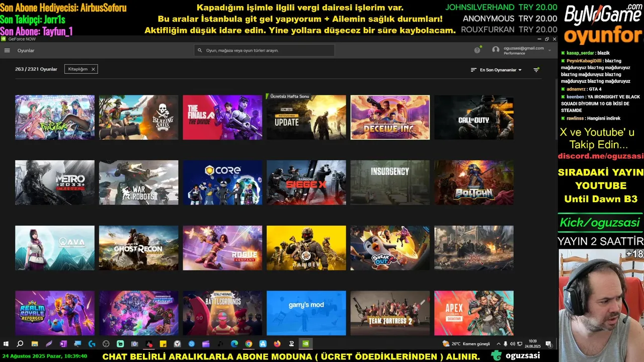The height and width of the screenshot is (362, 644).
Task: Launch Google Chrome from taskbar
Action: pos(249,344)
